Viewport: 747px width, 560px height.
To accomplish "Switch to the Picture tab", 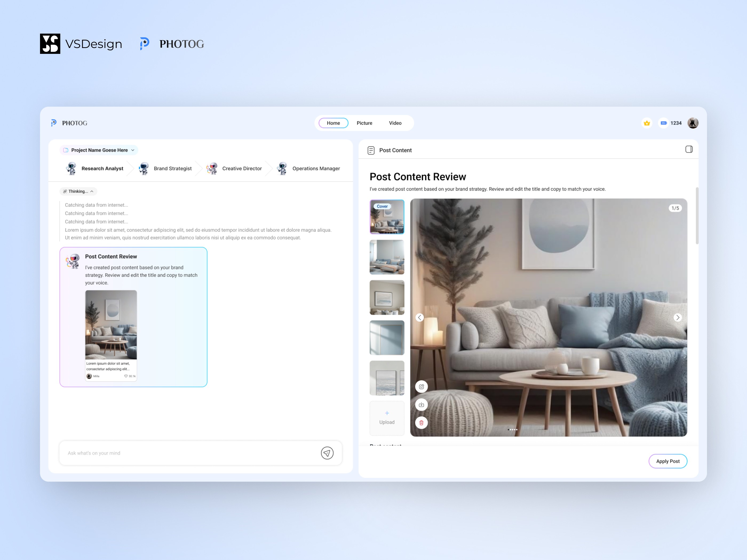I will click(364, 123).
